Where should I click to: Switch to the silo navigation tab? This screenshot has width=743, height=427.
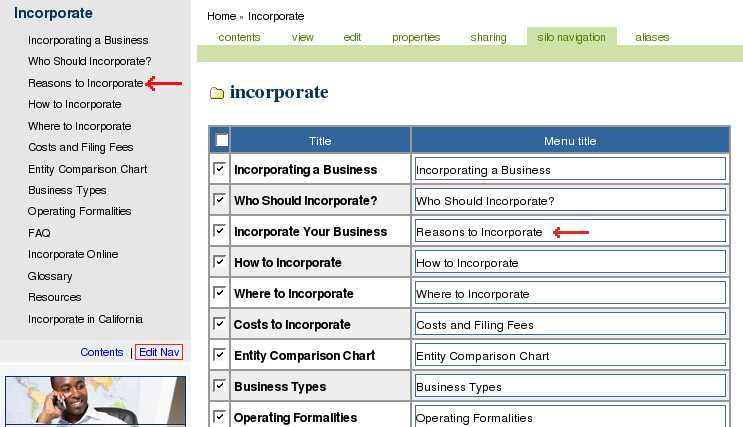(x=571, y=37)
